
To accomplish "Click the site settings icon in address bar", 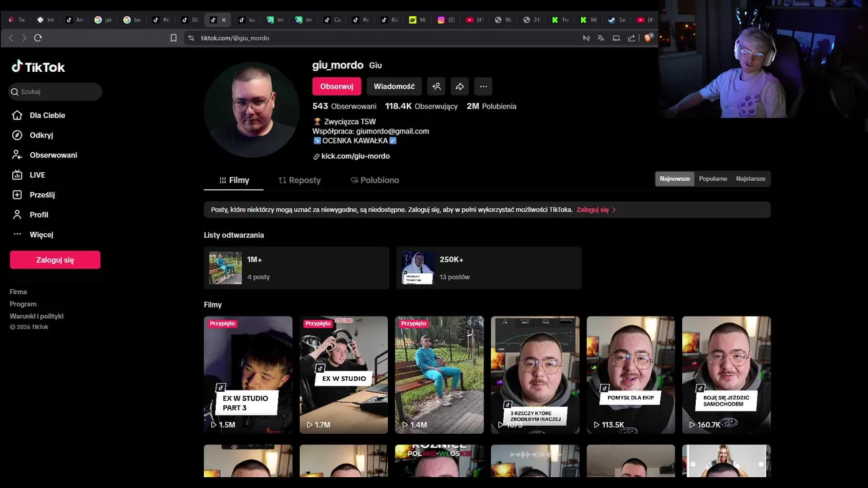I will [191, 38].
